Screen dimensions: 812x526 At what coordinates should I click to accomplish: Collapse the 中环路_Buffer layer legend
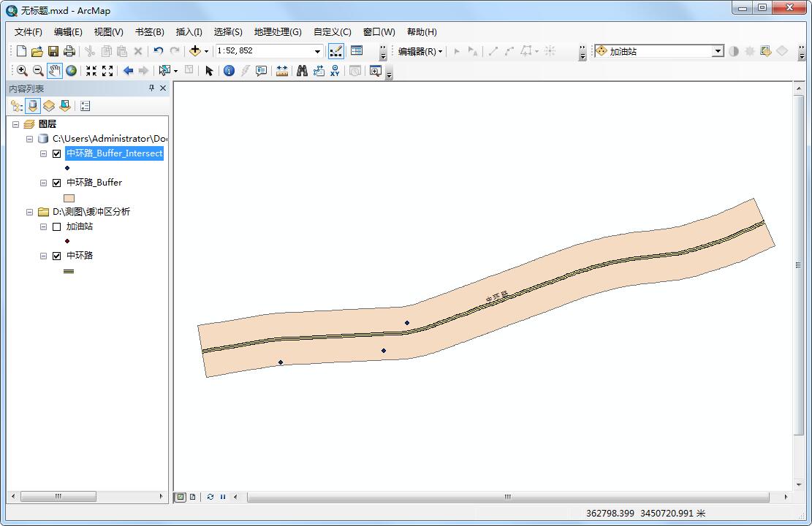(x=44, y=183)
